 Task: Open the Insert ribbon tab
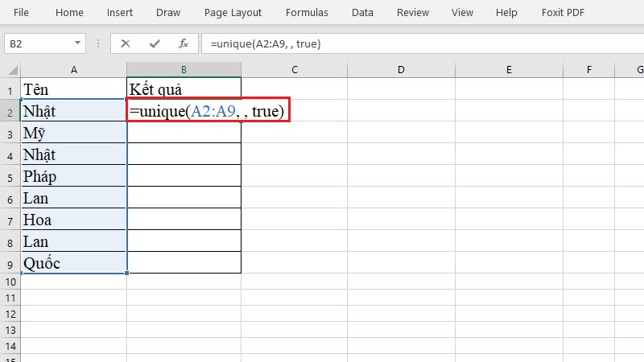tap(119, 13)
